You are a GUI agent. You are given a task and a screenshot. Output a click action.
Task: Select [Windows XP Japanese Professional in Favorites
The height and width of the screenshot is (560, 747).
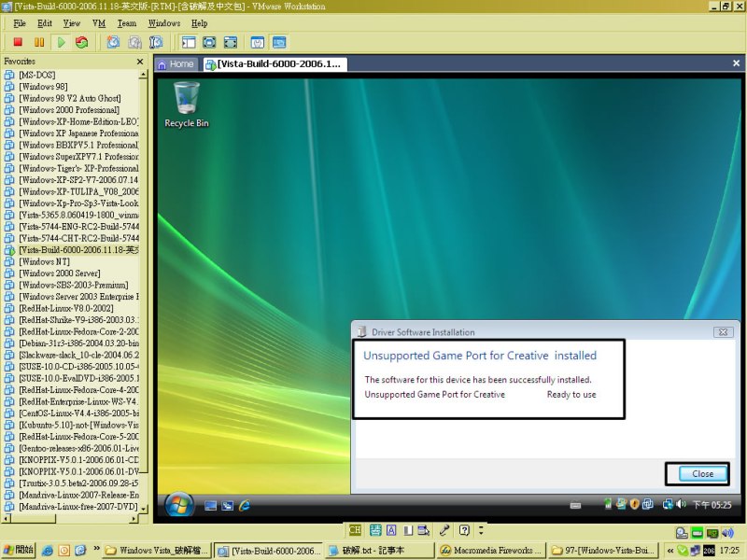78,133
